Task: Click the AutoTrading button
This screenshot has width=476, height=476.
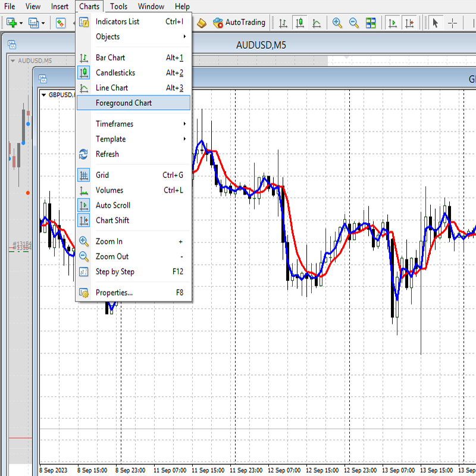Action: (239, 23)
